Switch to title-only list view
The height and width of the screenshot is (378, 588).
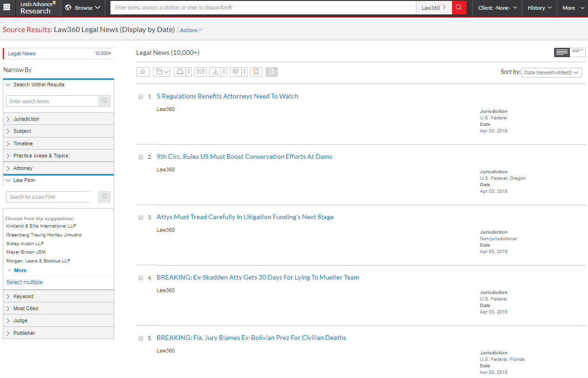[x=578, y=52]
